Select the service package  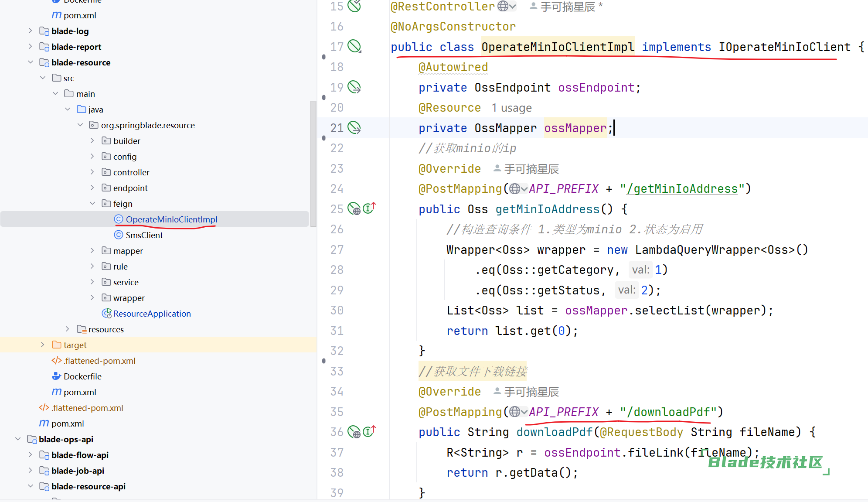(x=126, y=282)
